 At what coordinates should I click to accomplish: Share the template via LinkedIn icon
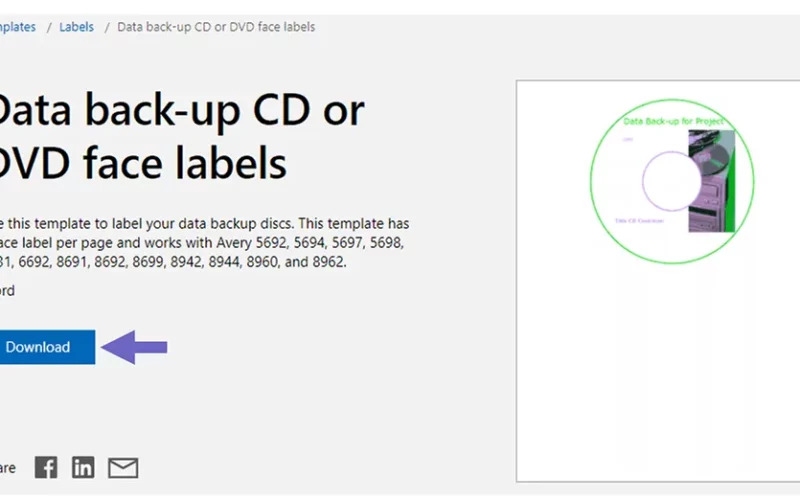point(83,467)
